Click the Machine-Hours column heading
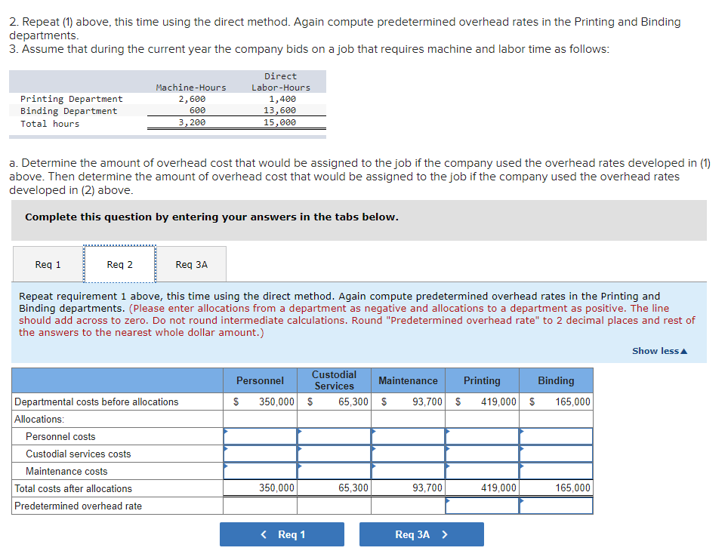This screenshot has height=560, width=728. click(191, 88)
